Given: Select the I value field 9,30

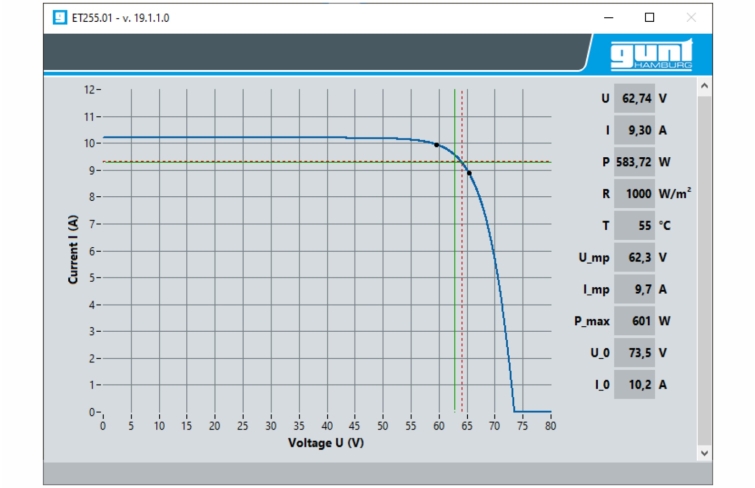Looking at the screenshot, I should 634,130.
